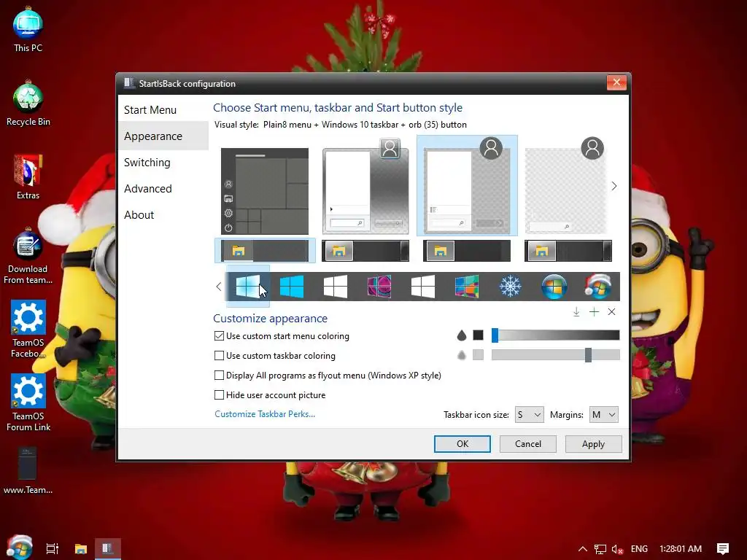Pick the second white Windows logo button
Screen dimensions: 747x560
[423, 287]
